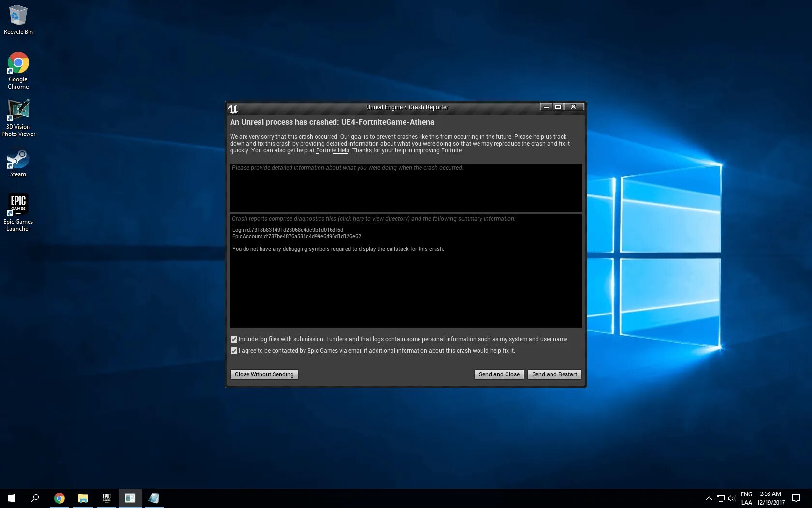Open the Fortnite Help link

333,150
